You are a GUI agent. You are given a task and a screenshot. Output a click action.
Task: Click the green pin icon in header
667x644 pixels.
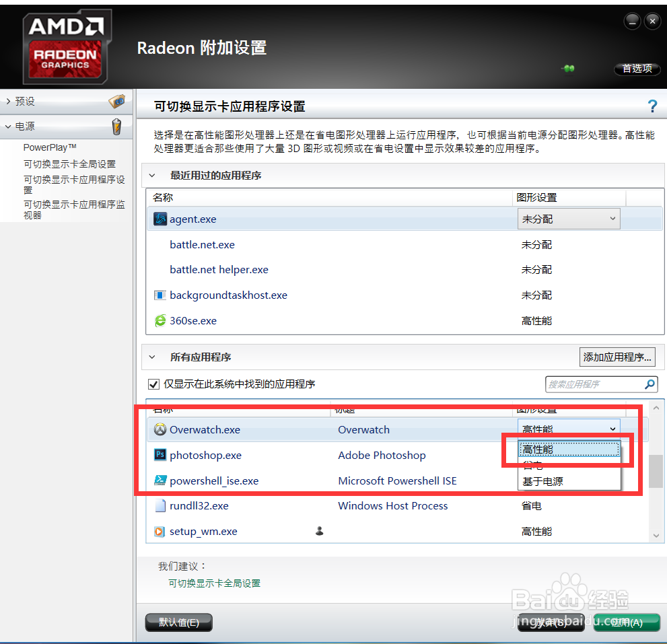coord(568,68)
